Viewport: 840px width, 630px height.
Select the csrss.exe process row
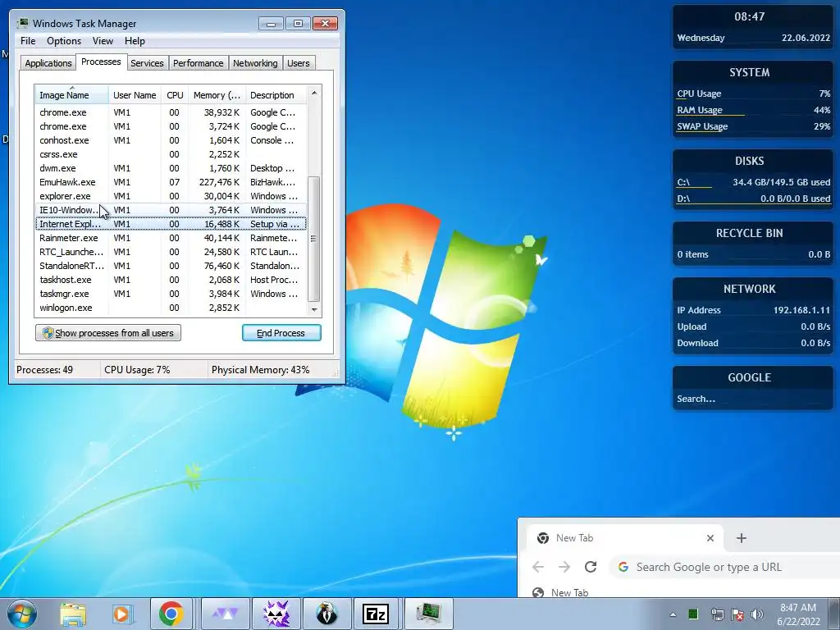coord(171,154)
